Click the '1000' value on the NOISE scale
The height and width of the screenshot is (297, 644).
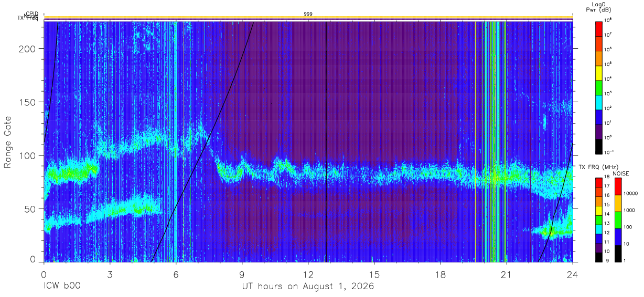pos(630,211)
